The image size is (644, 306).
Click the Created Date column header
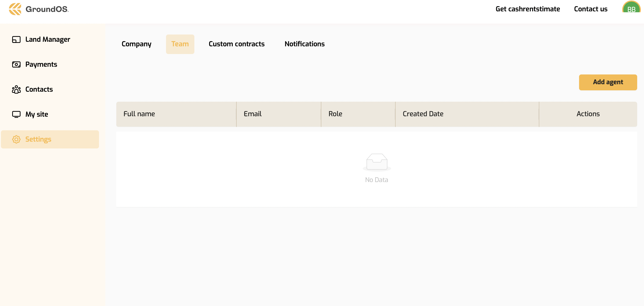423,114
